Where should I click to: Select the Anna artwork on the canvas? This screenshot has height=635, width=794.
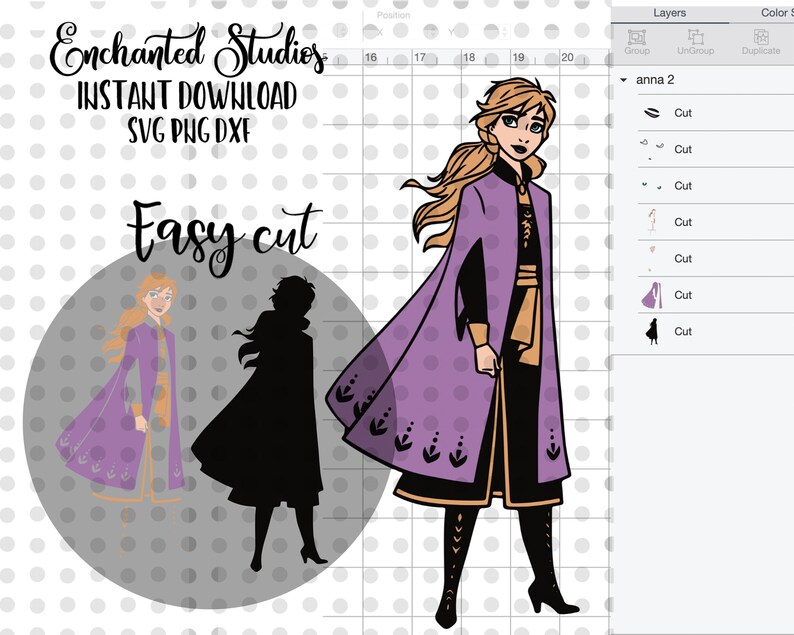coord(453,352)
